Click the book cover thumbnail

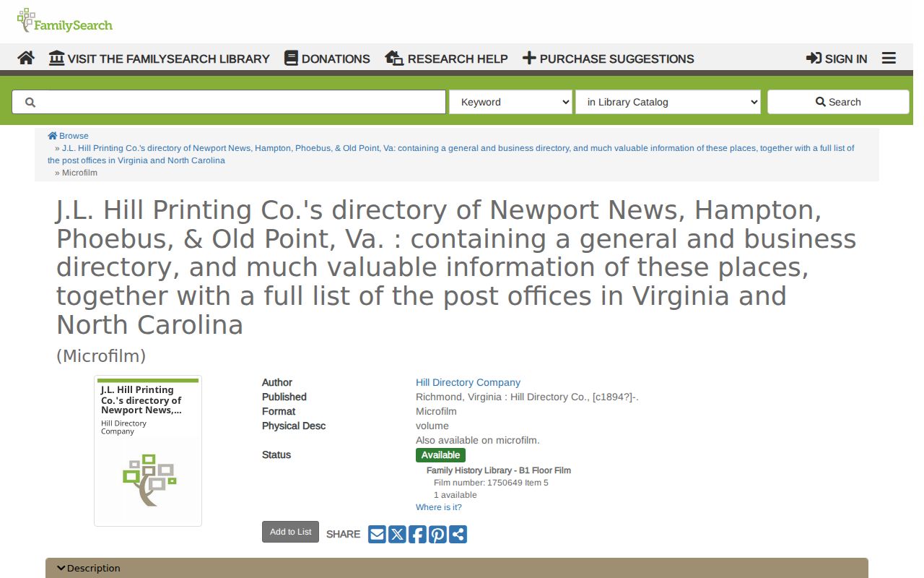(148, 451)
